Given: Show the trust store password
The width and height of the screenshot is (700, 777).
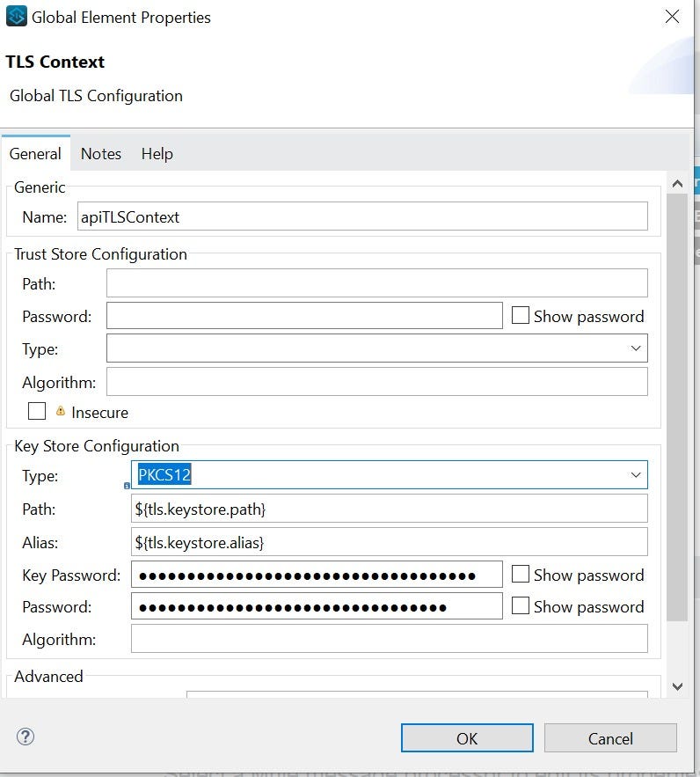Looking at the screenshot, I should [521, 315].
